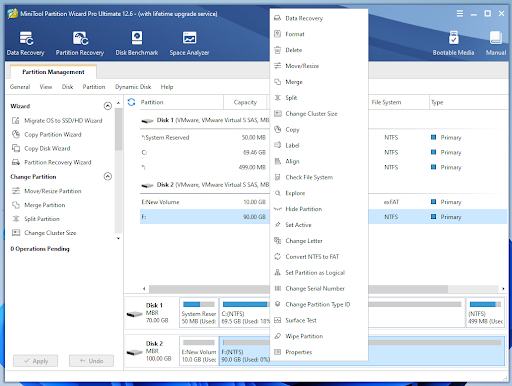The width and height of the screenshot is (512, 386).
Task: Start Partition Recovery Wizard in sidebar
Action: click(x=52, y=162)
